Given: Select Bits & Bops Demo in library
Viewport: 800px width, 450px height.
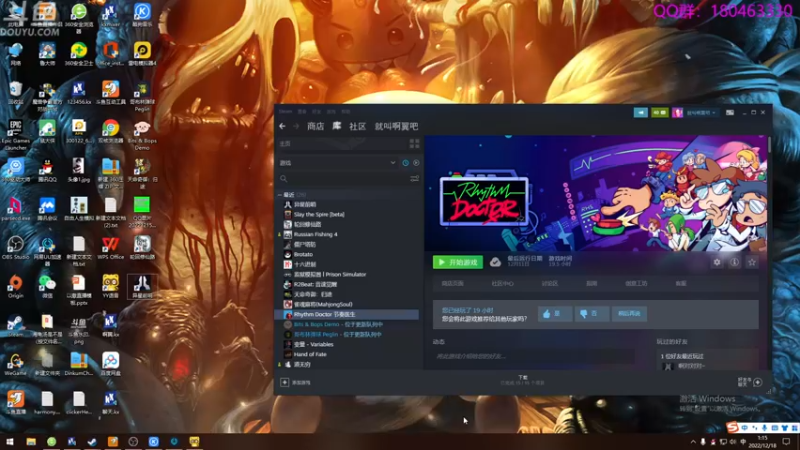Looking at the screenshot, I should pos(338,324).
